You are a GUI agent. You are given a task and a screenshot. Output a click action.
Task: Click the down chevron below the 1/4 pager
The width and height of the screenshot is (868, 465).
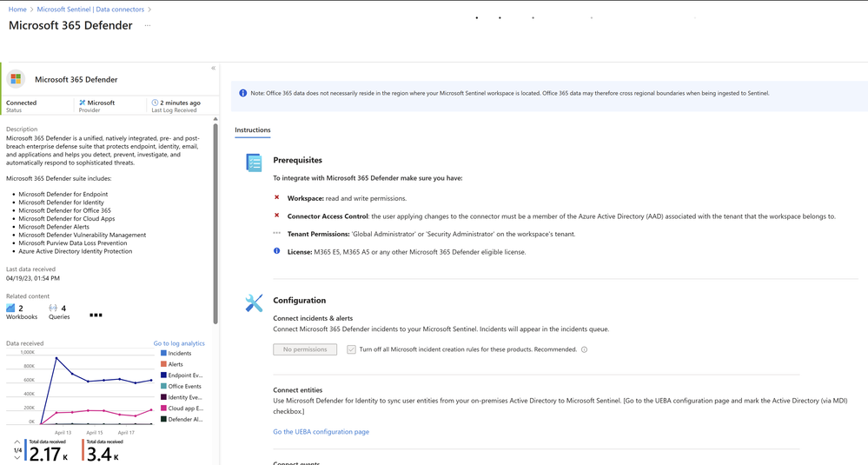click(17, 458)
